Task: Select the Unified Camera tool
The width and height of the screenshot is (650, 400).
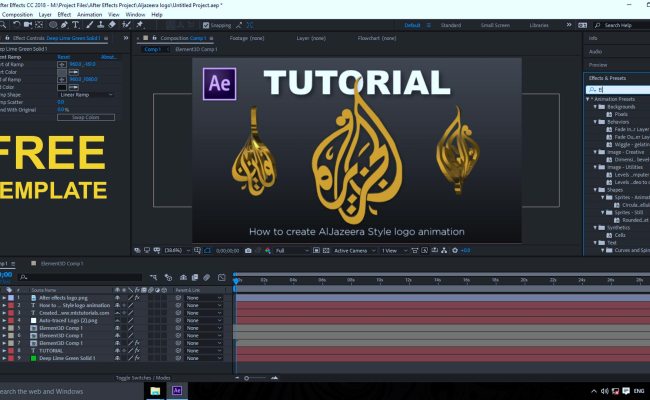Action: coord(28,25)
